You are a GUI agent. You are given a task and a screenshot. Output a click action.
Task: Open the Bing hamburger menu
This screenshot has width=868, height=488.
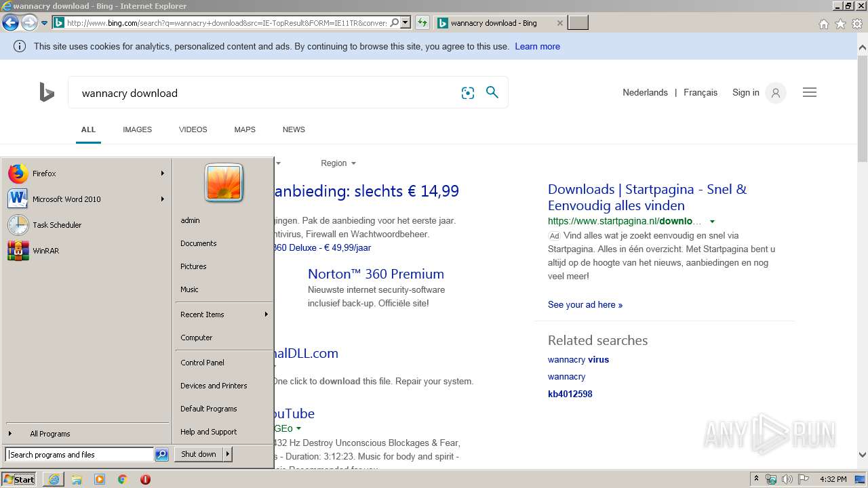(x=810, y=93)
